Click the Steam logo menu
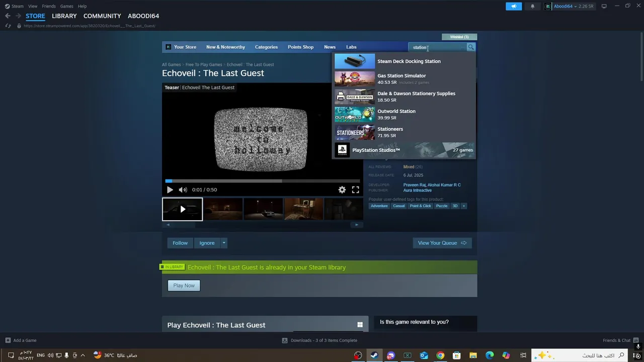This screenshot has width=644, height=362. click(14, 6)
